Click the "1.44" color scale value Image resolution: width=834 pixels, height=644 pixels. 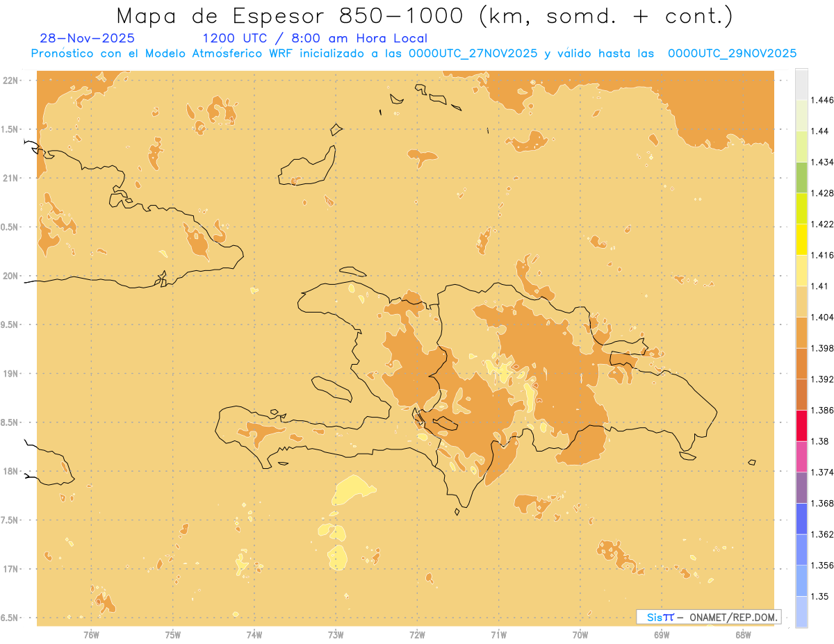tap(820, 131)
